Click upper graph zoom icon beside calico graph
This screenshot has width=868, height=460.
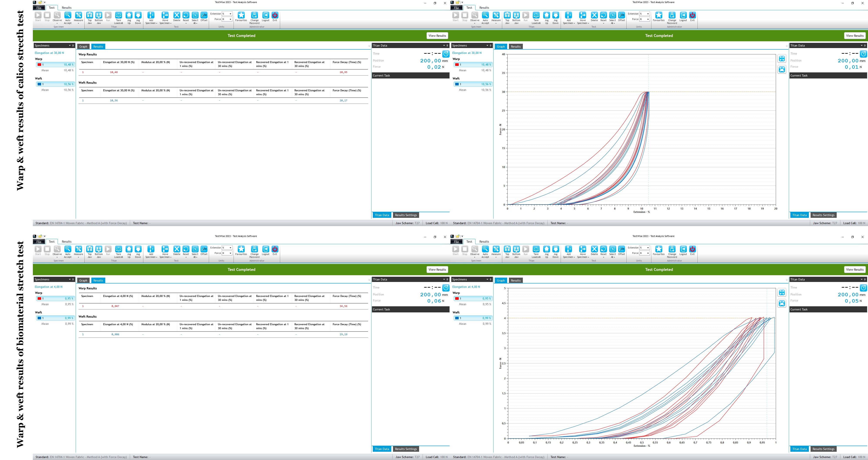point(782,59)
